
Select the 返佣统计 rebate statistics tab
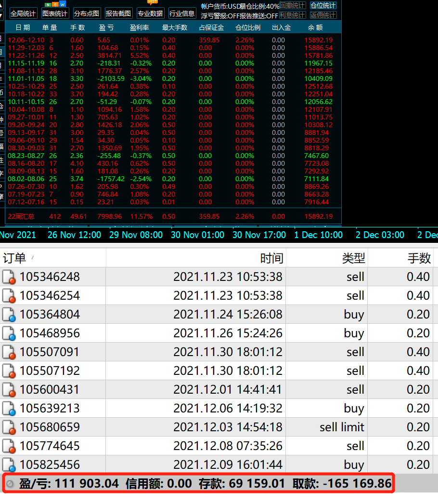323,15
